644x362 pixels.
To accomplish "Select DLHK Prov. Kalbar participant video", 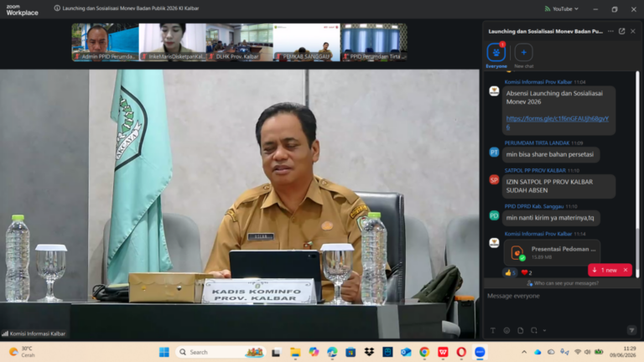I will (239, 42).
